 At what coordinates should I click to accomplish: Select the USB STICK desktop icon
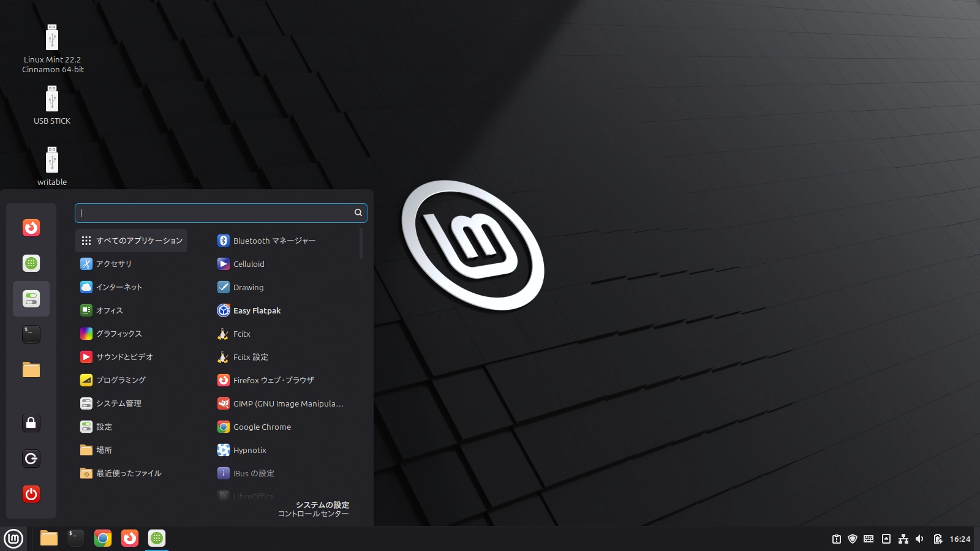52,105
